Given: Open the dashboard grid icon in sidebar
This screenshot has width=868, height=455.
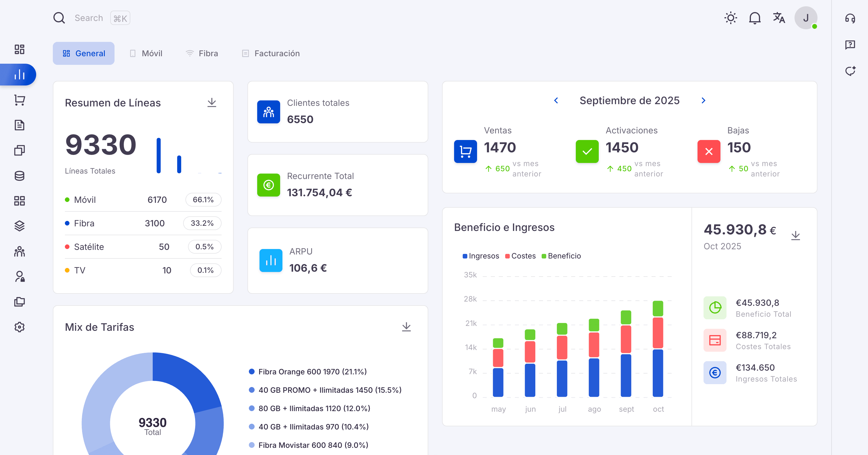Looking at the screenshot, I should pos(20,50).
